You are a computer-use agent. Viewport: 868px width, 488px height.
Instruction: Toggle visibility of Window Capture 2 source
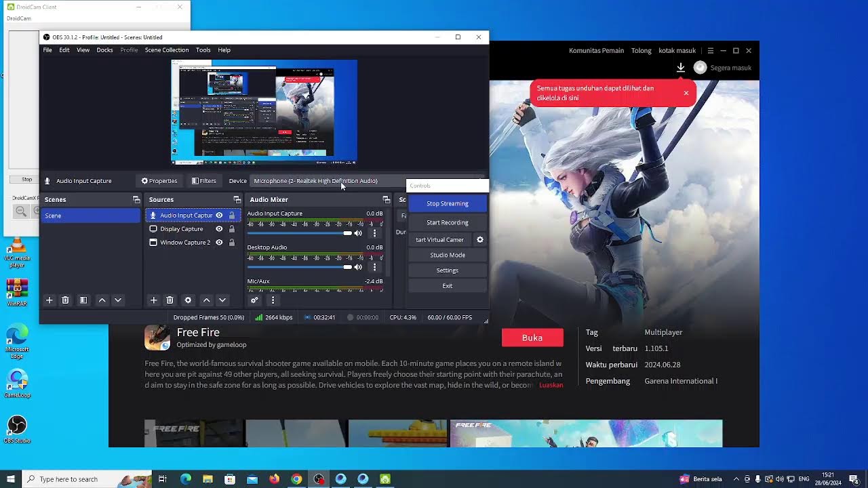click(x=219, y=243)
